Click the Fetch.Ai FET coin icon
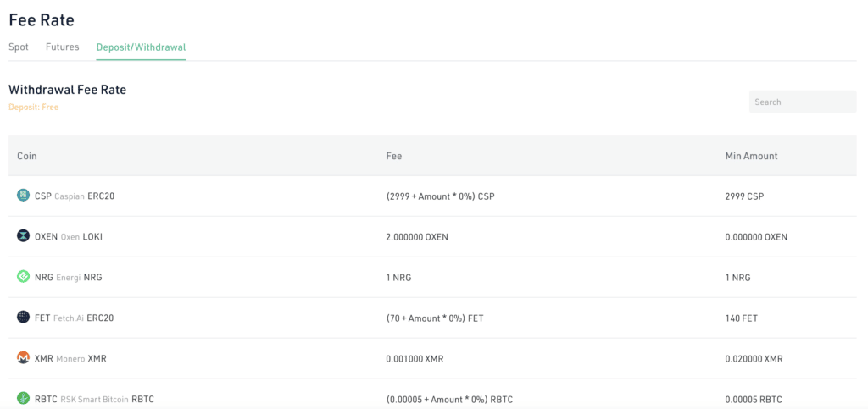868x409 pixels. click(23, 318)
